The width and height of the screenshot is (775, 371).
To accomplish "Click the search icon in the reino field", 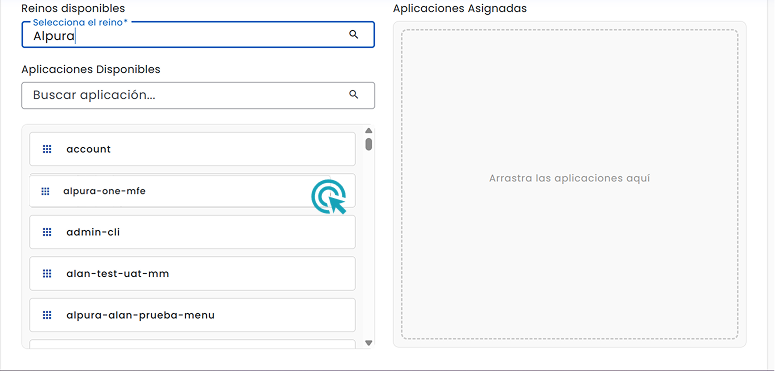I will (x=353, y=35).
